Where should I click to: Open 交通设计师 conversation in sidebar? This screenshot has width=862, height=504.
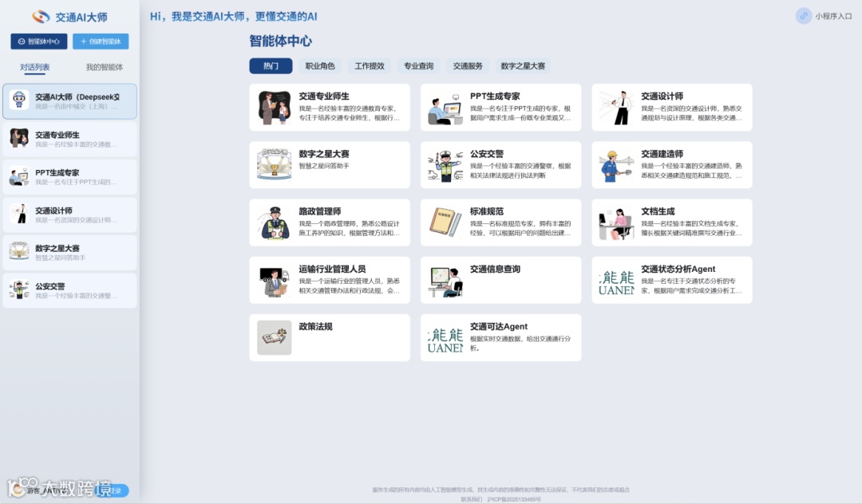69,215
